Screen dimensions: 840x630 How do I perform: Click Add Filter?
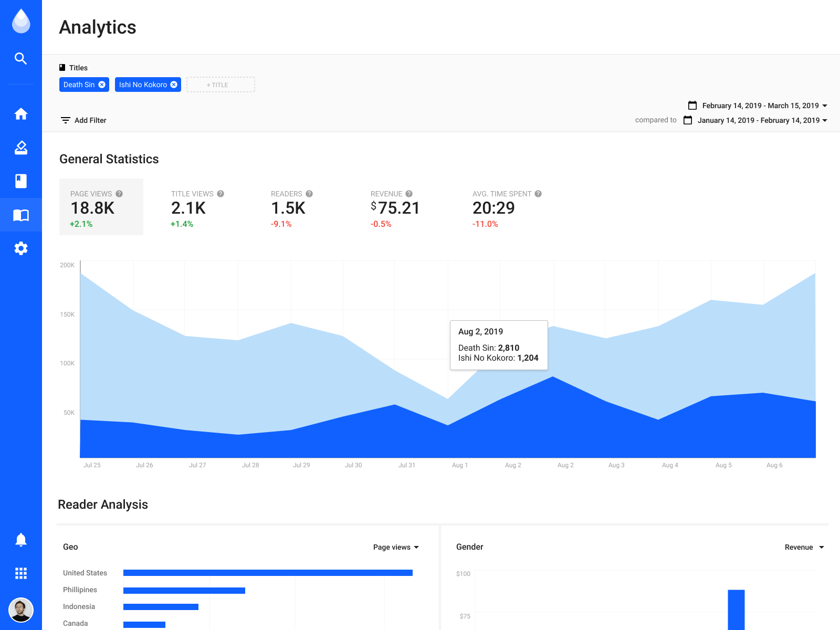(83, 120)
